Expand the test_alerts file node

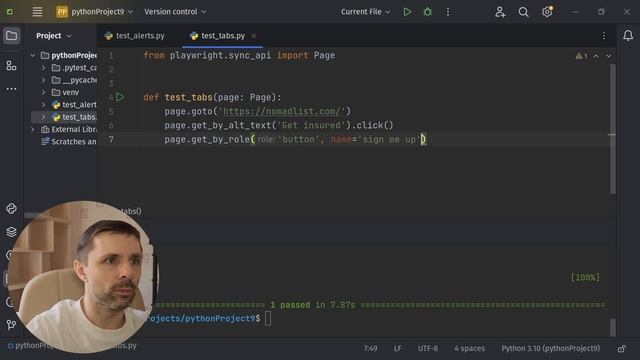click(x=43, y=104)
